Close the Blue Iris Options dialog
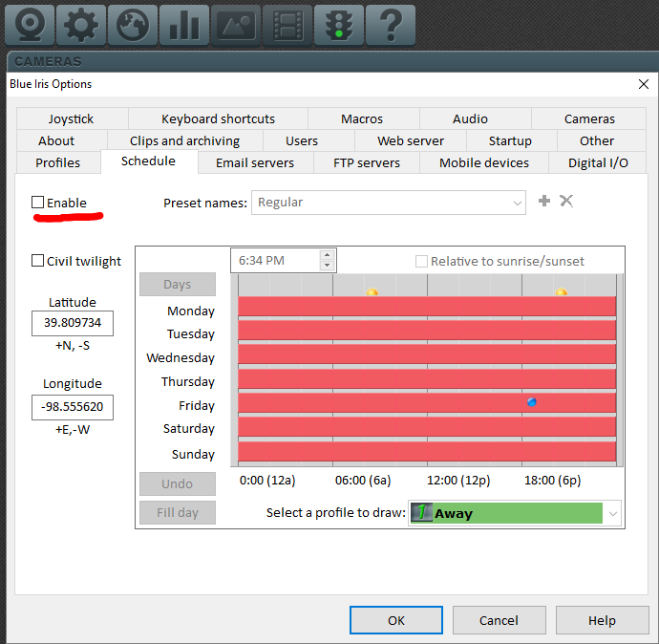 643,84
